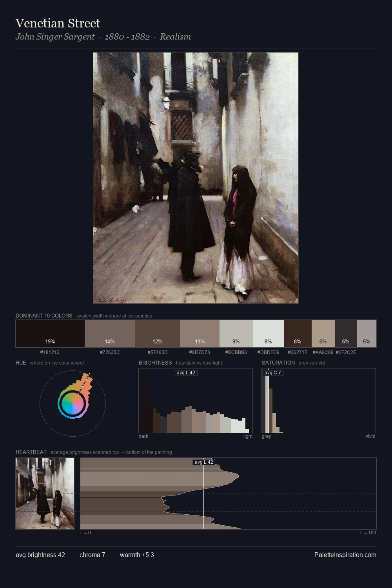The image size is (392, 588).
Task: Click the 'L = 100' axis label
Action: [368, 533]
